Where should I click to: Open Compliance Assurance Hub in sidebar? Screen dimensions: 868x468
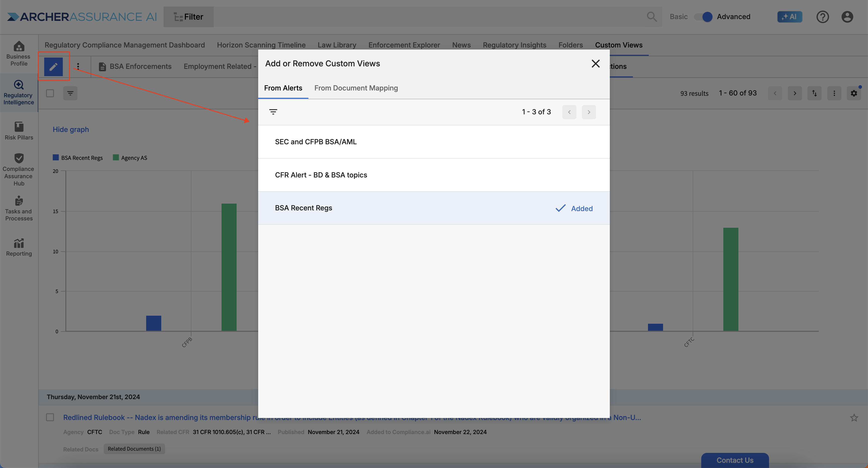click(x=19, y=170)
